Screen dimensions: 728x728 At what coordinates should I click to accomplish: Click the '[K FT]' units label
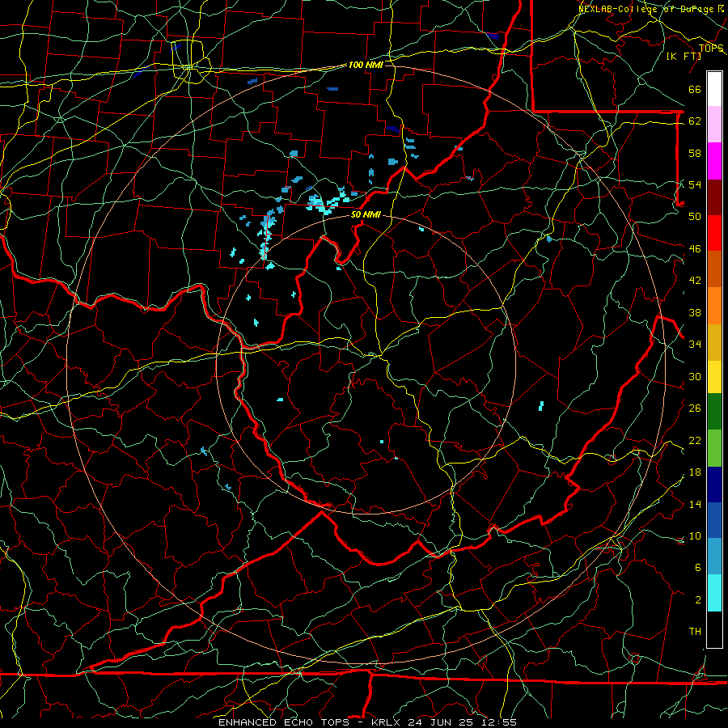684,57
